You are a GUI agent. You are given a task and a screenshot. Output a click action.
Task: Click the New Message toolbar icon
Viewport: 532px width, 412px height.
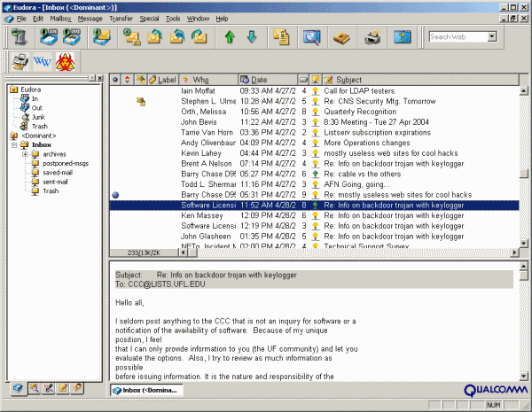(x=132, y=36)
